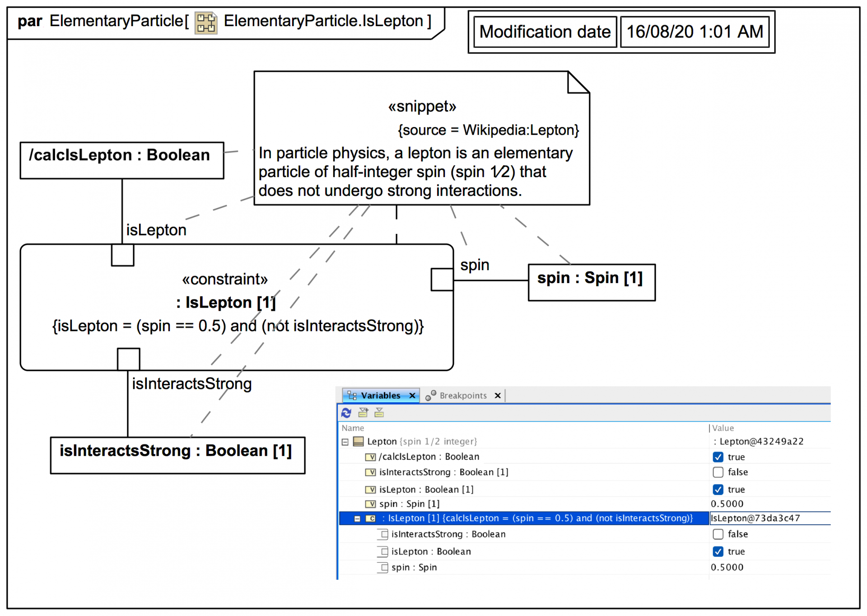The image size is (867, 616).
Task: Toggle isInteractsStrong : Boolean [1] false checkbox
Action: (718, 472)
